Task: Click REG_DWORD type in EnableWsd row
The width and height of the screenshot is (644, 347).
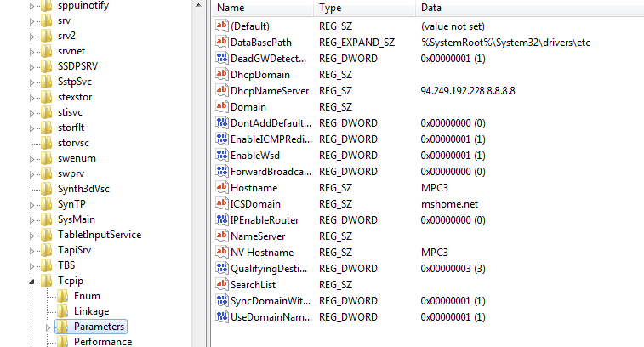Action: (348, 156)
